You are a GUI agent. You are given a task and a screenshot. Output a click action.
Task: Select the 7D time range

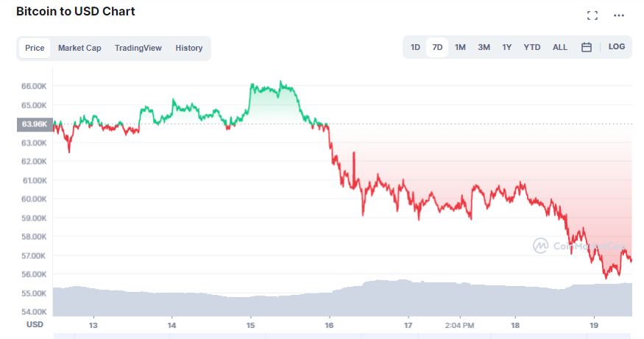pyautogui.click(x=437, y=47)
